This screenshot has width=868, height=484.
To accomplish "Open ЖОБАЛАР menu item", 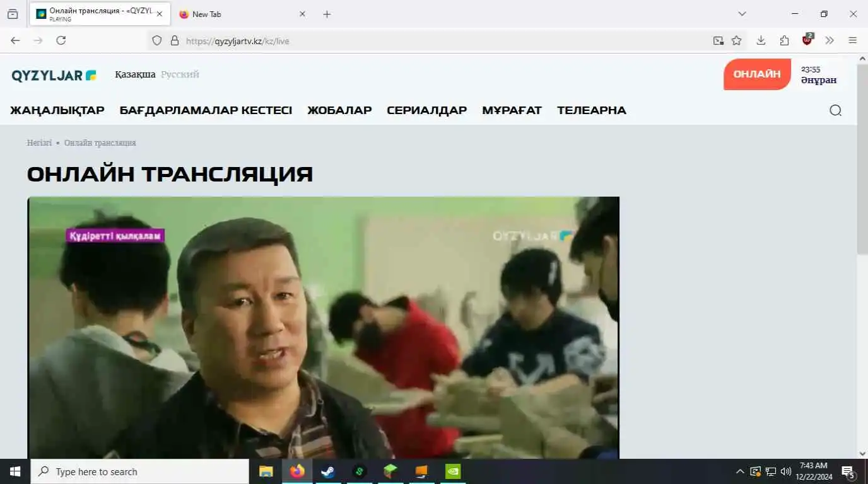I will (x=339, y=110).
